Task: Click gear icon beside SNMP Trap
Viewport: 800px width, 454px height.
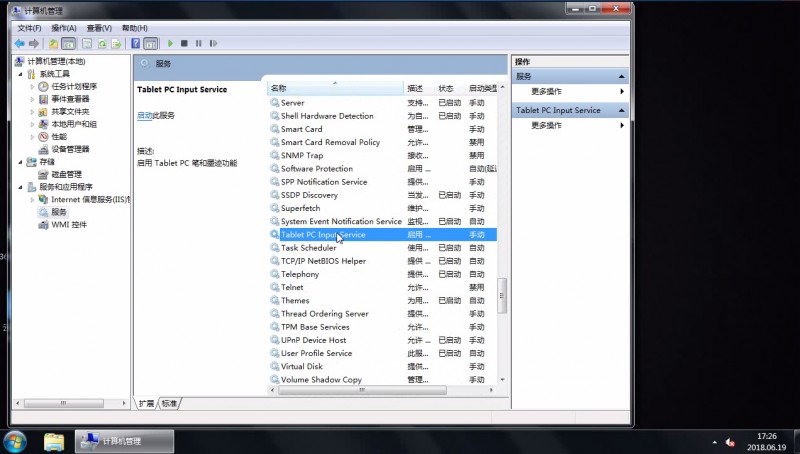Action: (x=274, y=156)
